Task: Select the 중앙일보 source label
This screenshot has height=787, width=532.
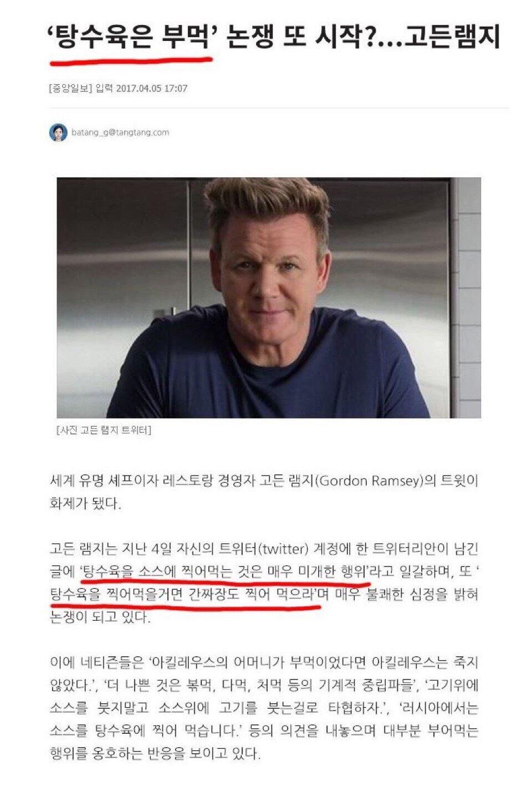Action: point(70,88)
